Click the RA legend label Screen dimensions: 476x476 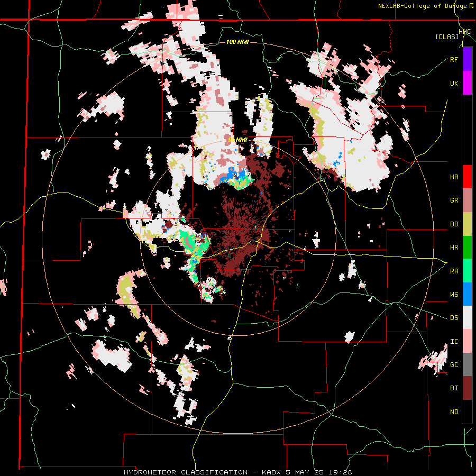tap(454, 271)
